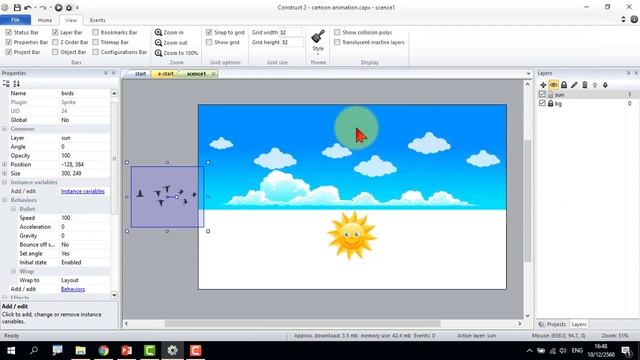Expand the Size property

(x=4, y=173)
